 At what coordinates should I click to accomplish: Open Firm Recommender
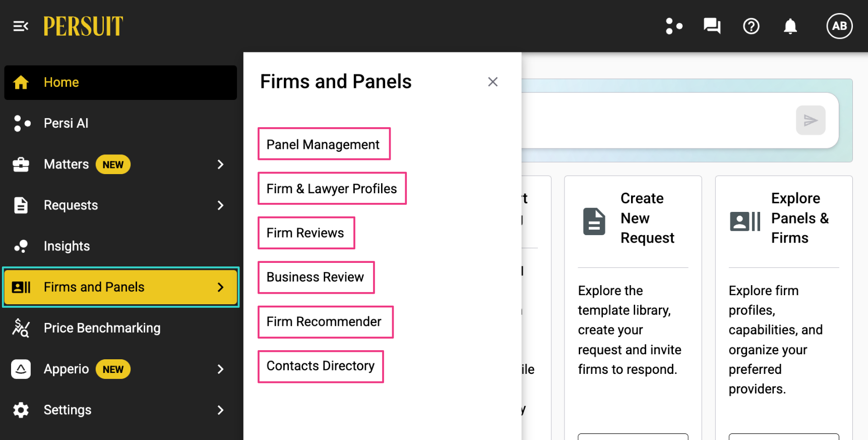pyautogui.click(x=324, y=321)
